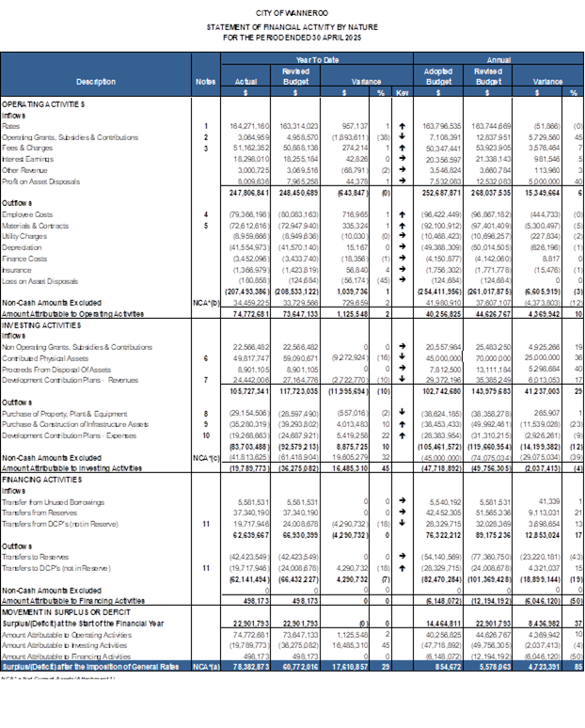The height and width of the screenshot is (728, 585).
Task: Click the Notes column header
Action: click(x=205, y=82)
